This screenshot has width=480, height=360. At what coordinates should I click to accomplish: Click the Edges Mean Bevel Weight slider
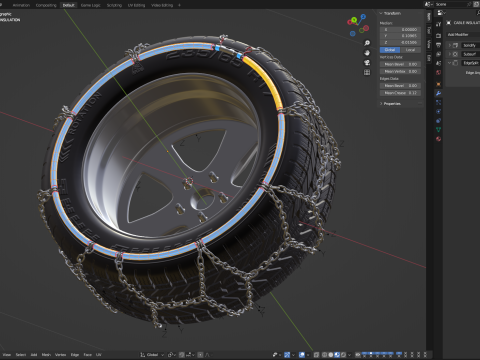(400, 86)
